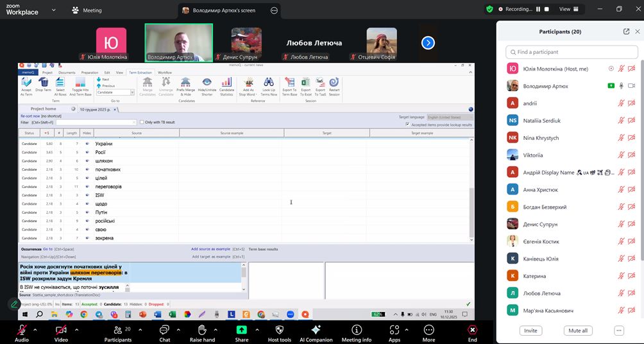Open the Participants panel in Zoom toolbar
The height and width of the screenshot is (344, 644).
pyautogui.click(x=117, y=330)
